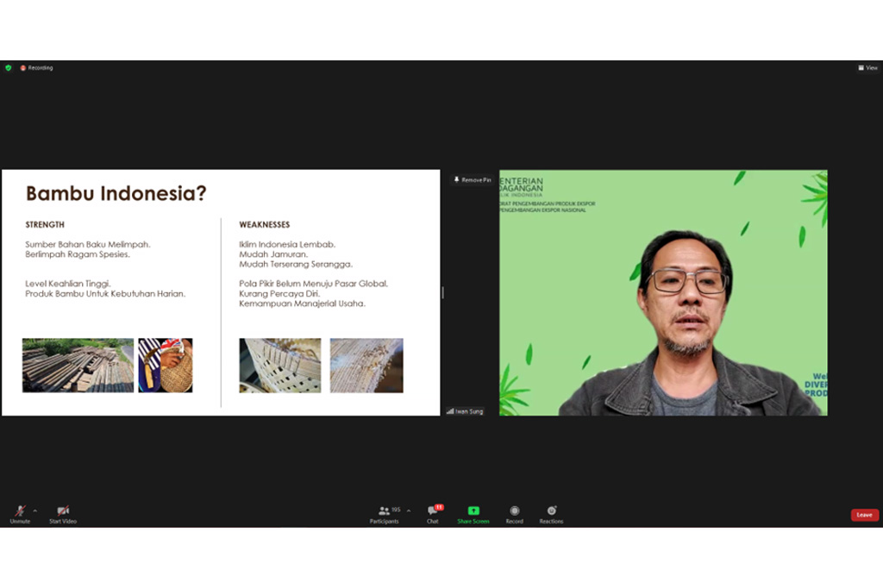The image size is (883, 588).
Task: Open the Chat panel
Action: [433, 513]
